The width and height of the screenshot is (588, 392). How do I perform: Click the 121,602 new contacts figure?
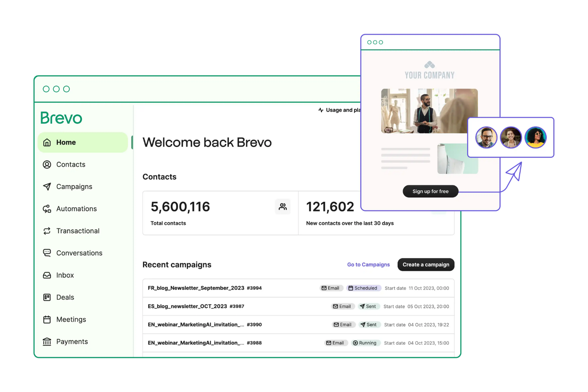pyautogui.click(x=330, y=207)
